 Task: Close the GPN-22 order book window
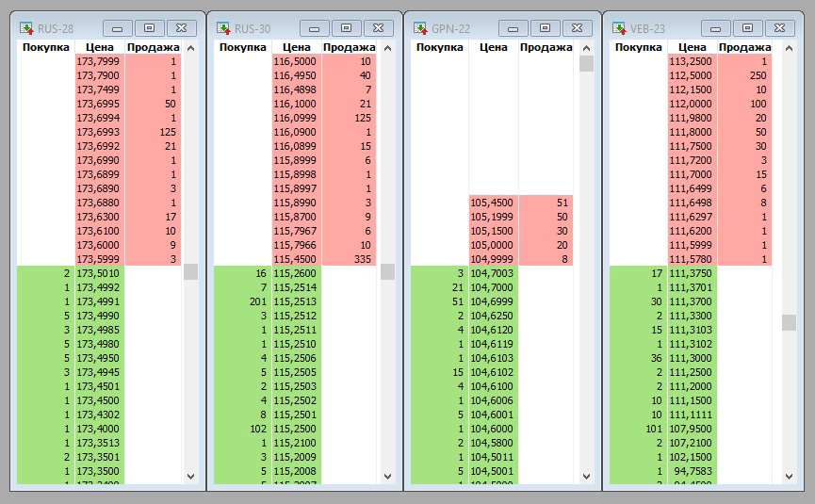coord(577,28)
